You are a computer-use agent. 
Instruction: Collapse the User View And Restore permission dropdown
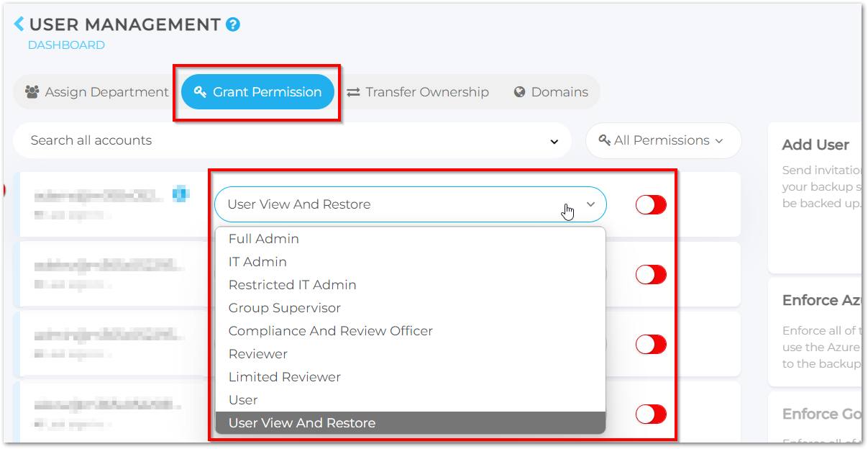click(x=591, y=204)
